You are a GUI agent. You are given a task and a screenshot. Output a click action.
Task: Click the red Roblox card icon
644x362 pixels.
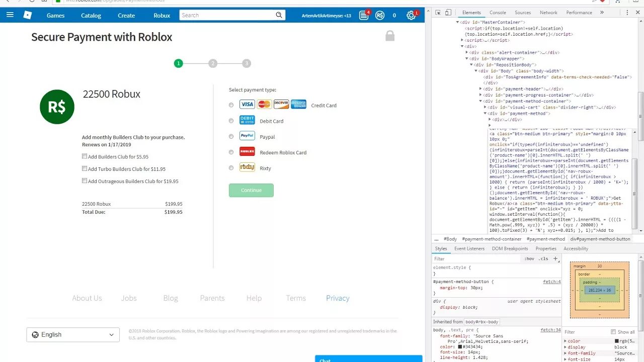click(247, 151)
